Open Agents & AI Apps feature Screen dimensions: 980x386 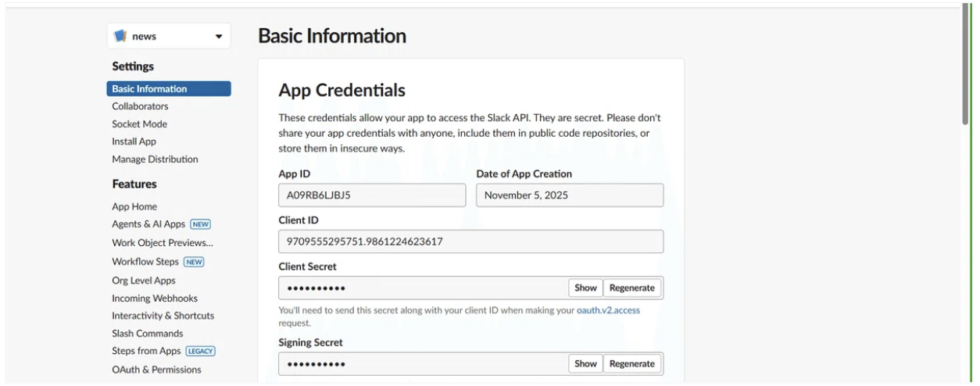click(x=151, y=224)
